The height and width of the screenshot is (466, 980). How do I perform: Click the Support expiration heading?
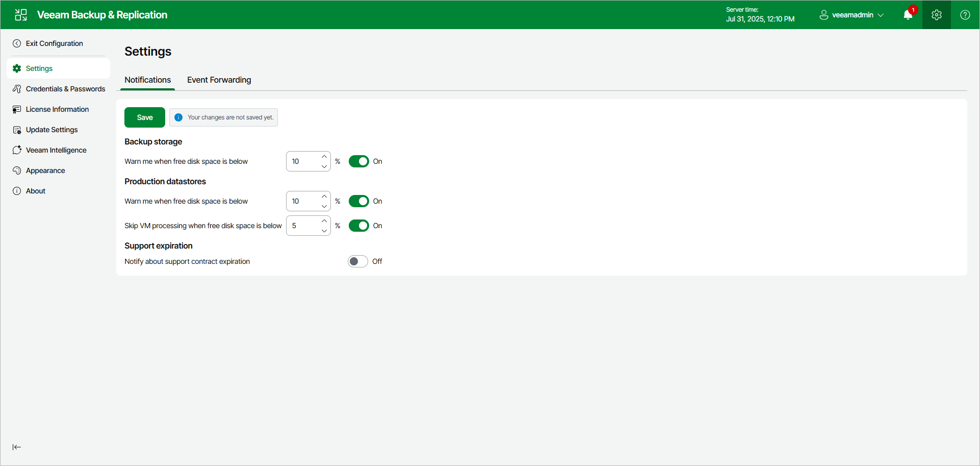[159, 246]
